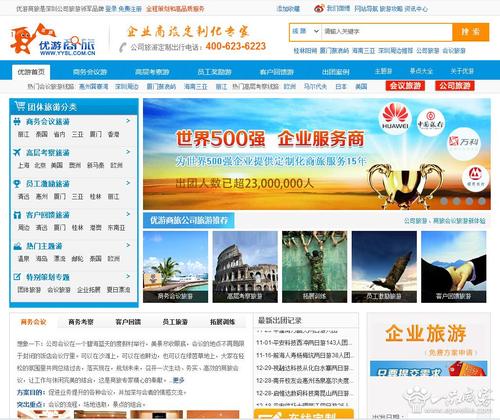This screenshot has height=420, width=500.
Task: Click 东南亚 under 客户回馈旅游 category
Action: pyautogui.click(x=116, y=228)
